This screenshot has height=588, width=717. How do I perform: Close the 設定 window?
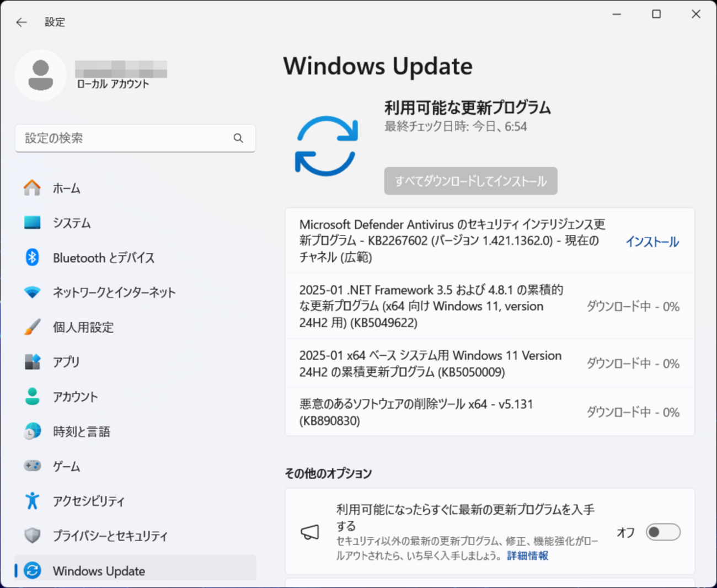tap(696, 14)
